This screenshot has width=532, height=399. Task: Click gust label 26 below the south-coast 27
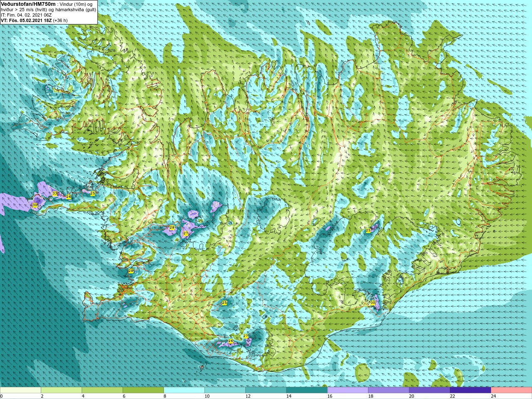(x=231, y=341)
